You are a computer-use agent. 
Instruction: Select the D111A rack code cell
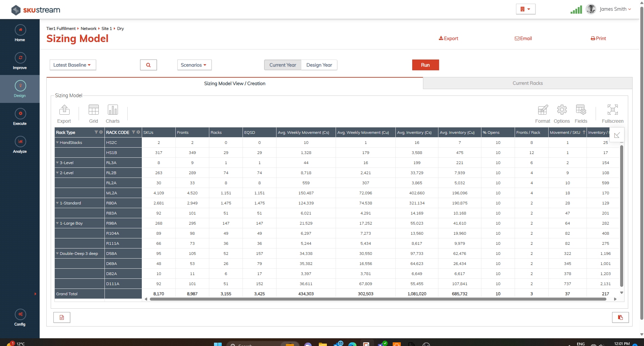123,284
